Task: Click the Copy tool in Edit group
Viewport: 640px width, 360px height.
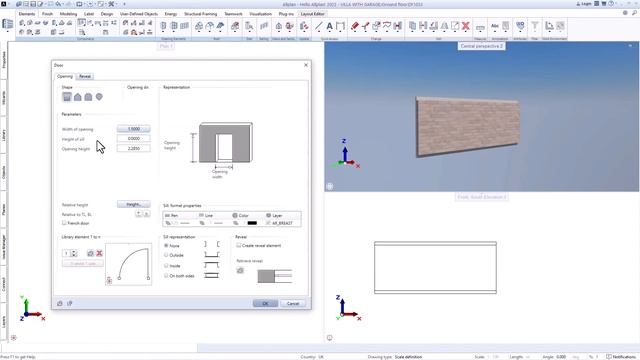Action: [413, 26]
